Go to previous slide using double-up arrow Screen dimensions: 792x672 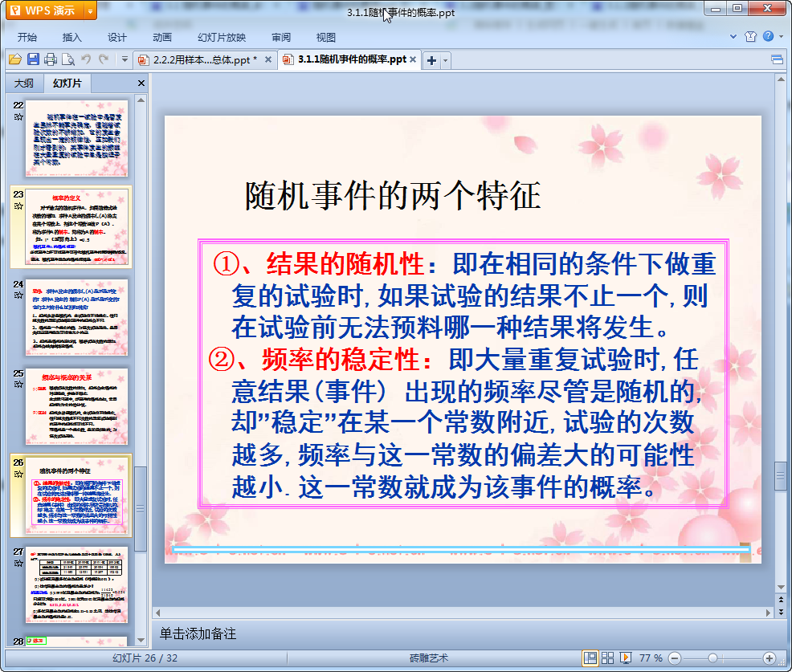(x=781, y=600)
